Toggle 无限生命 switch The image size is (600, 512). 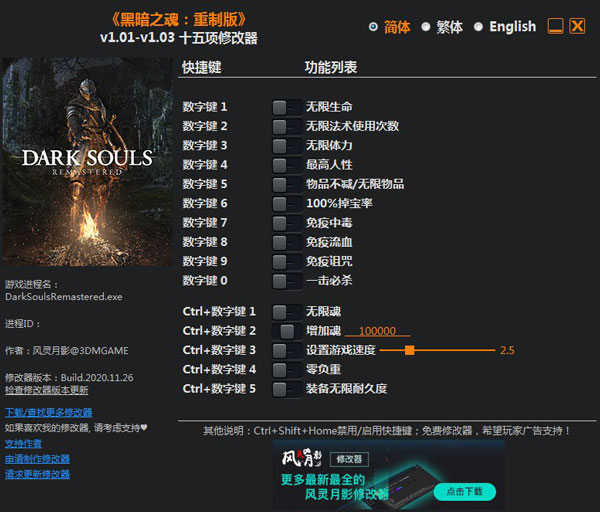(x=287, y=108)
